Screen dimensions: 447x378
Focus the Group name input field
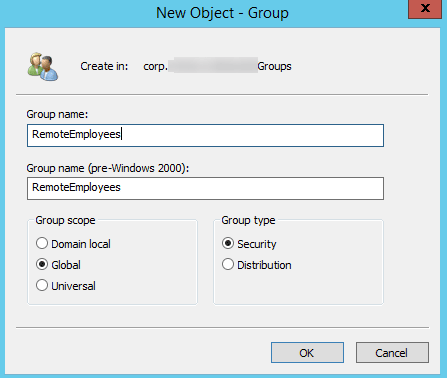205,135
